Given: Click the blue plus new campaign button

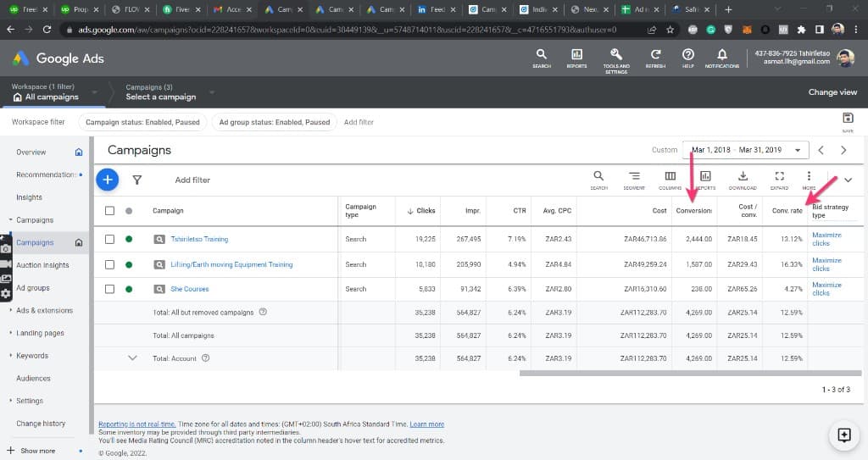Looking at the screenshot, I should pos(108,180).
